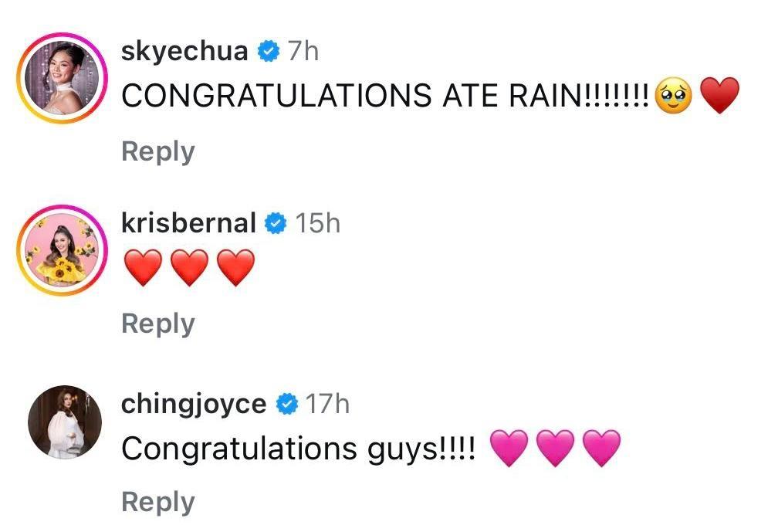Reply to skyechua's comment

click(157, 151)
